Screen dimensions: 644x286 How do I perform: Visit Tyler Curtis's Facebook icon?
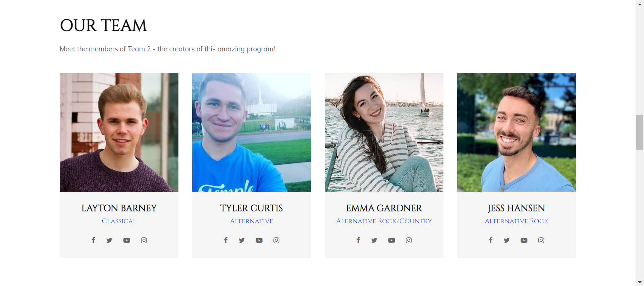point(226,240)
